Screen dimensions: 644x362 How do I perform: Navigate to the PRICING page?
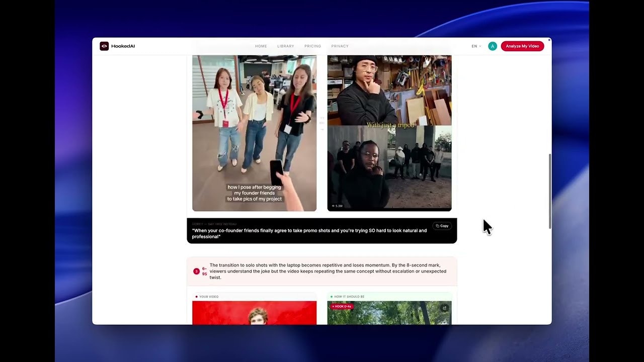[x=312, y=46]
